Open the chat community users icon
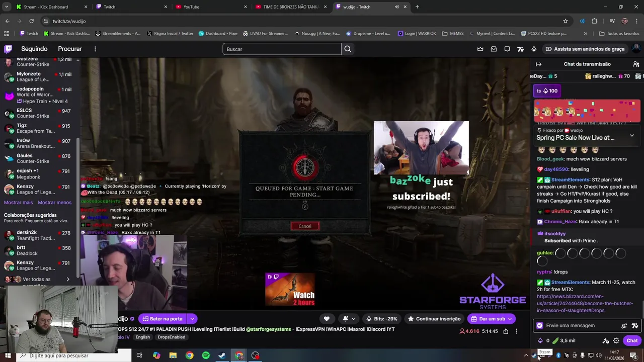 point(636,64)
